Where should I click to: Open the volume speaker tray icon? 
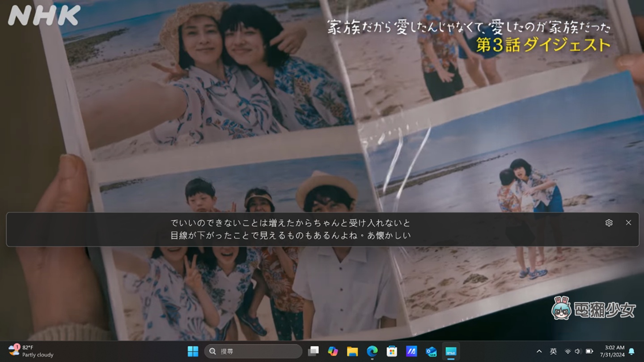coord(578,351)
